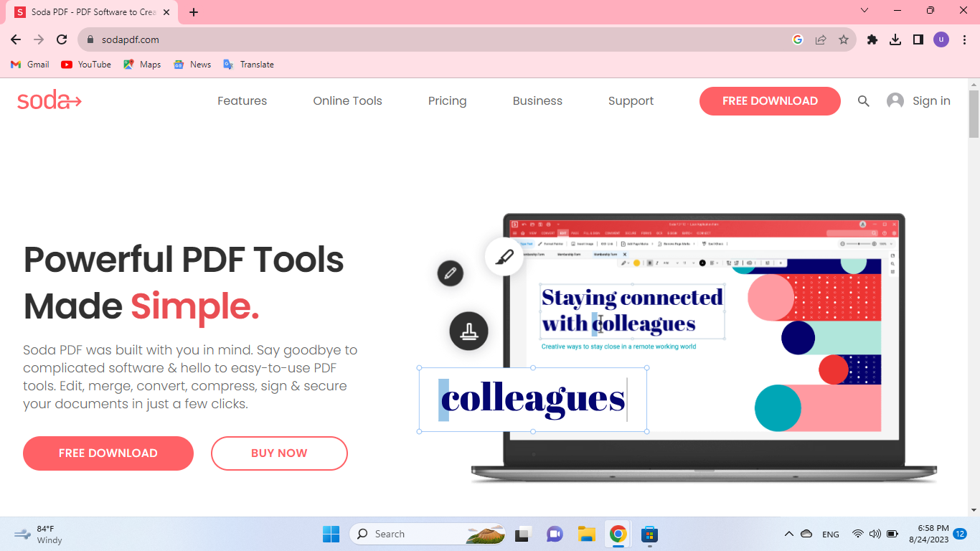
Task: Expand the tab search chevron
Action: (x=864, y=11)
